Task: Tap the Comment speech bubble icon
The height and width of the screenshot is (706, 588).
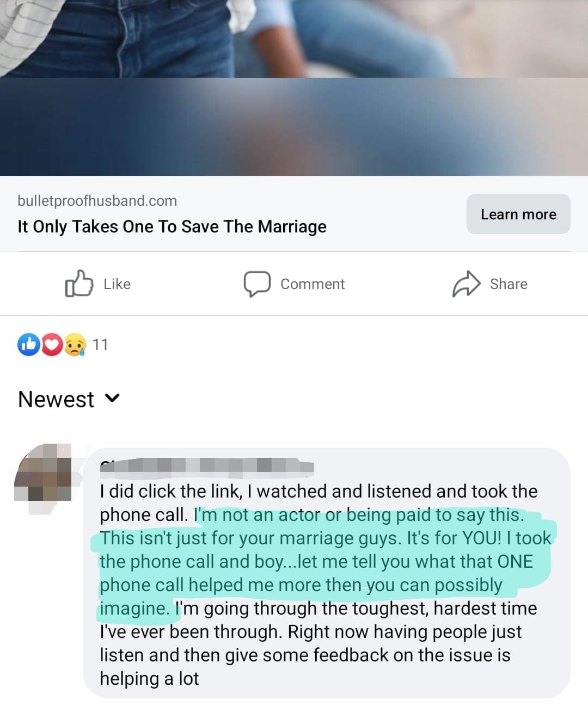Action: tap(257, 284)
